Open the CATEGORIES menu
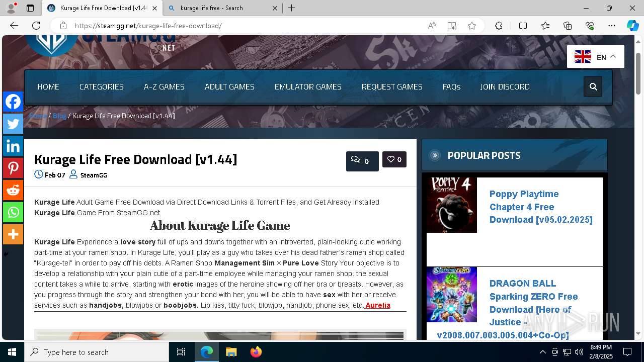Image resolution: width=644 pixels, height=362 pixels. tap(102, 86)
